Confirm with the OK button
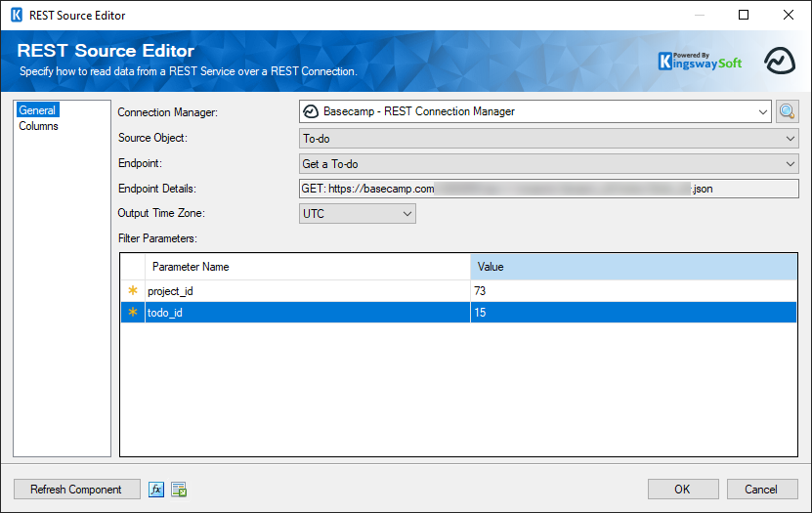This screenshot has height=513, width=812. coord(683,490)
